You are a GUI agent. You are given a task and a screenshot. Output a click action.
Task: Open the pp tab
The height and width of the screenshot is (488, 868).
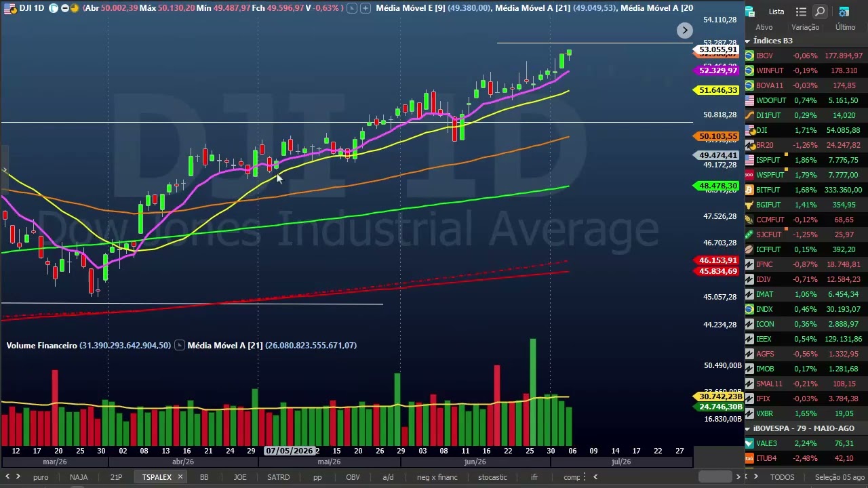click(317, 477)
